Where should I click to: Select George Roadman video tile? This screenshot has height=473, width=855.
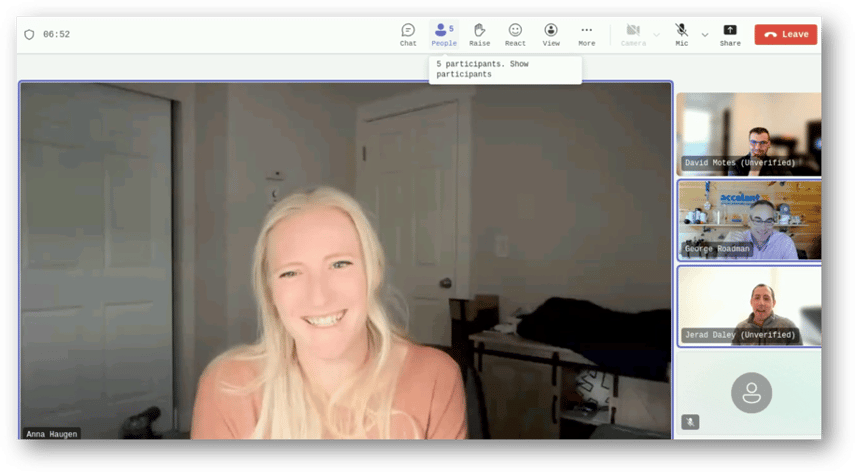749,220
